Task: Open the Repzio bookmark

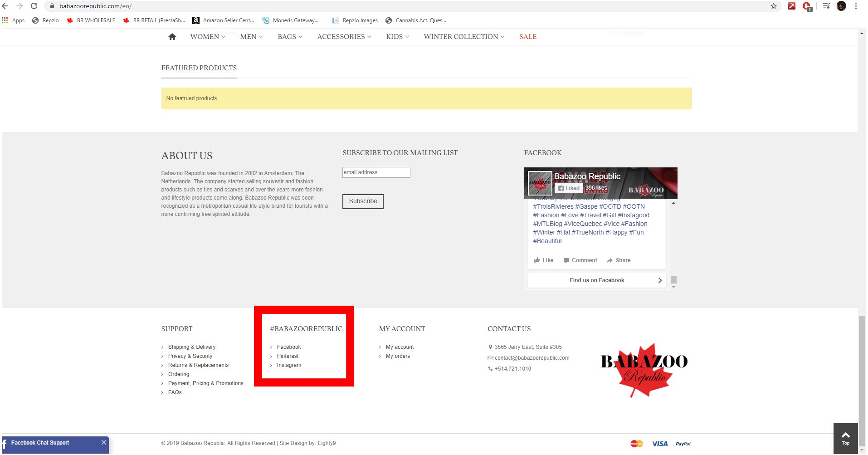Action: click(45, 20)
